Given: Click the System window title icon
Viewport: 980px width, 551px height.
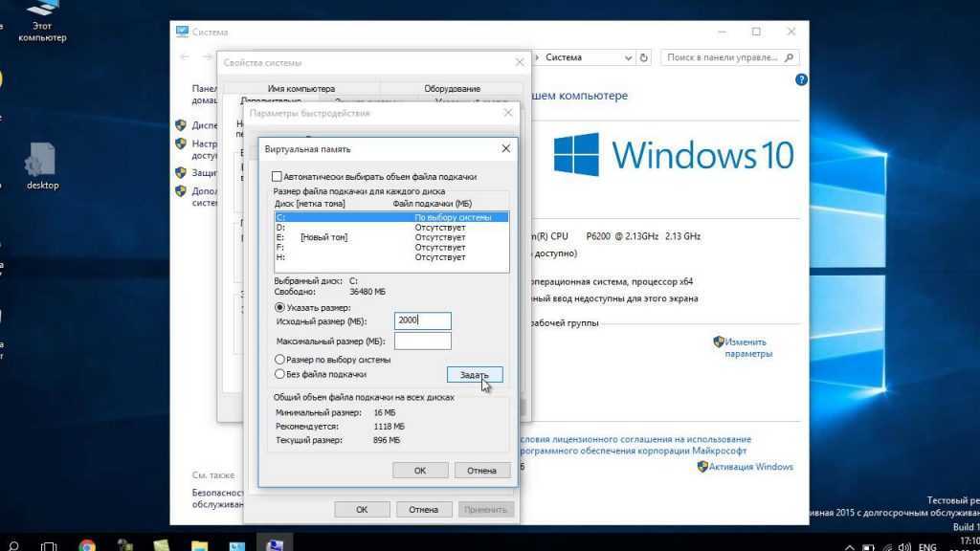Looking at the screenshot, I should coord(182,32).
